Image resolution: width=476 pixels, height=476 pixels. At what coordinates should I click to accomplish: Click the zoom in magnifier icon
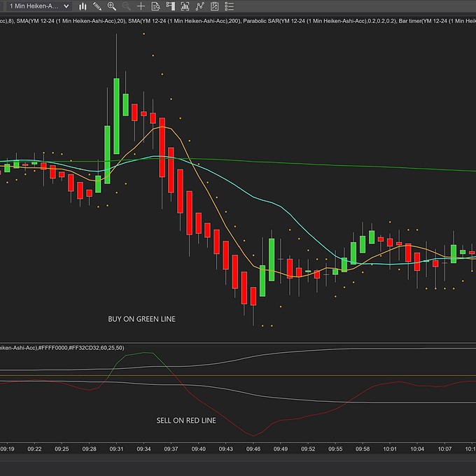point(112,6)
